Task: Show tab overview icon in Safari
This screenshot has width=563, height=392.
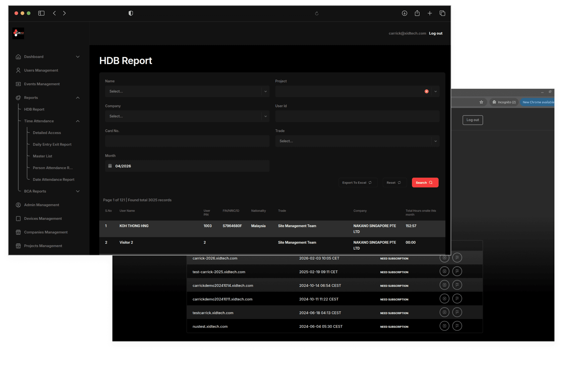Action: pyautogui.click(x=442, y=13)
